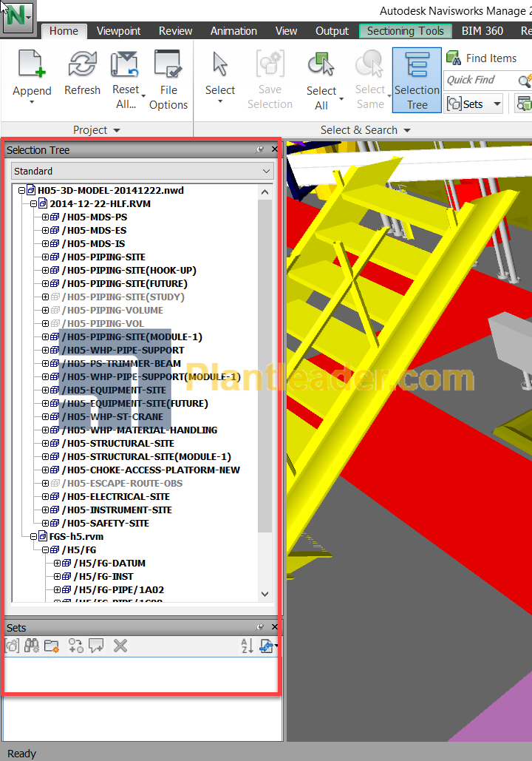
Task: Click the Sort A-Z icon in Sets panel
Action: 247,646
